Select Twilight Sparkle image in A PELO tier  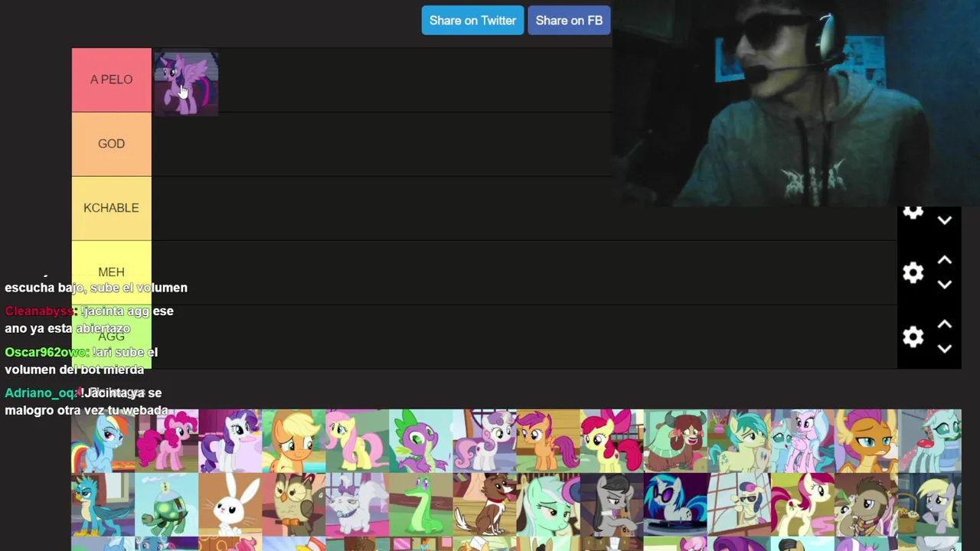click(x=186, y=84)
